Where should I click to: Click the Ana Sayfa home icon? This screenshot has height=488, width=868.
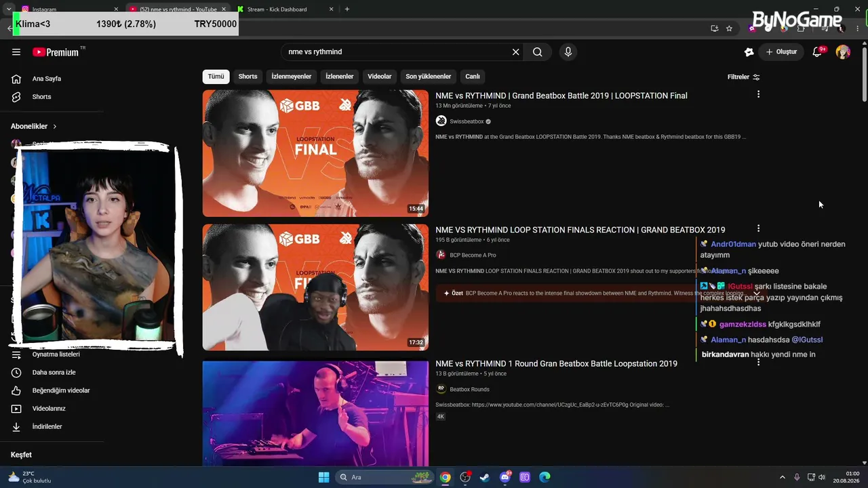[x=16, y=79]
